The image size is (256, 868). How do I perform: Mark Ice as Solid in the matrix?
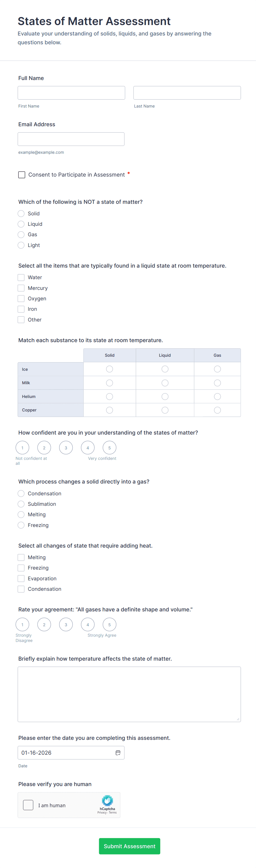(109, 369)
